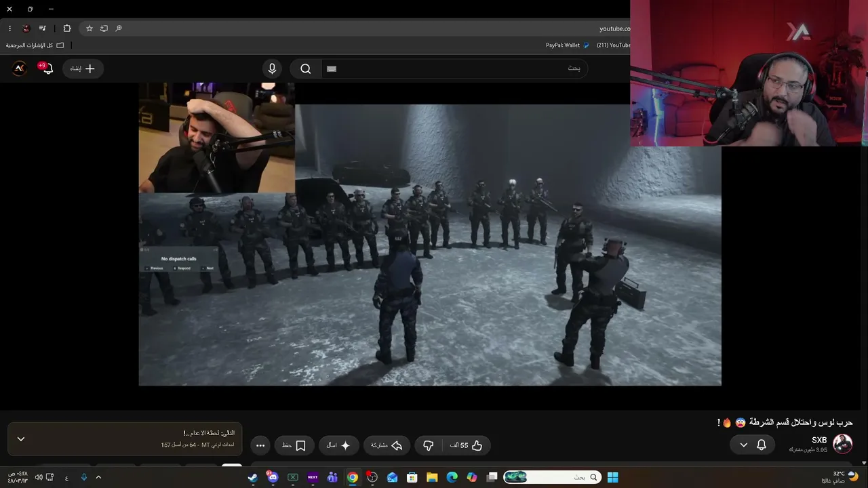The width and height of the screenshot is (868, 488).
Task: Click the YouTube video player
Action: click(x=430, y=235)
